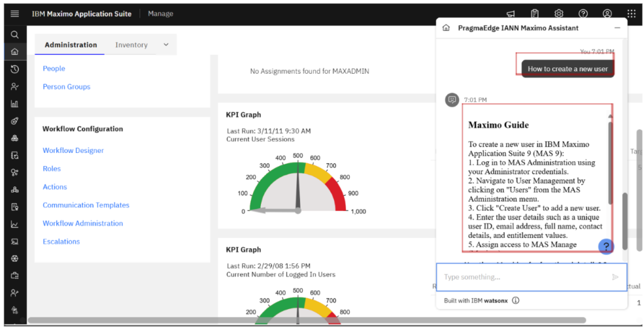
Task: Focus the Type something chat input
Action: pos(531,277)
